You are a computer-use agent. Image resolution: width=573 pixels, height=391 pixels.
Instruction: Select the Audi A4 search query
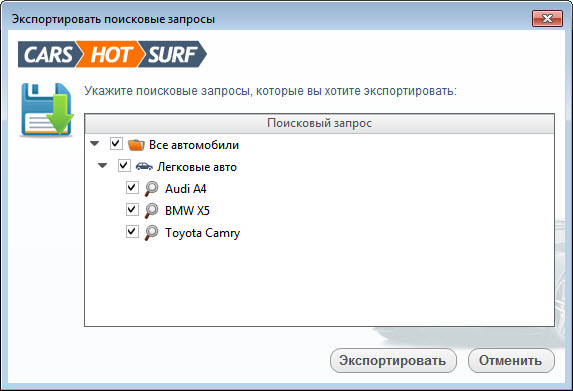click(186, 189)
